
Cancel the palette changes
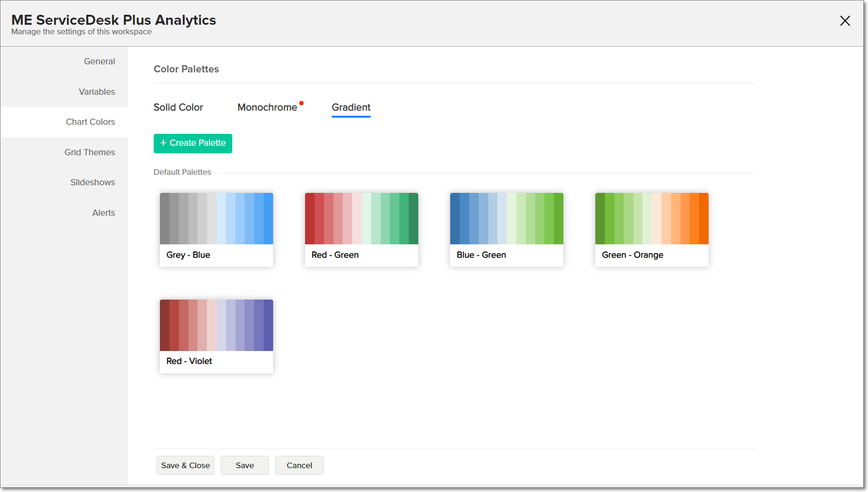click(x=299, y=465)
